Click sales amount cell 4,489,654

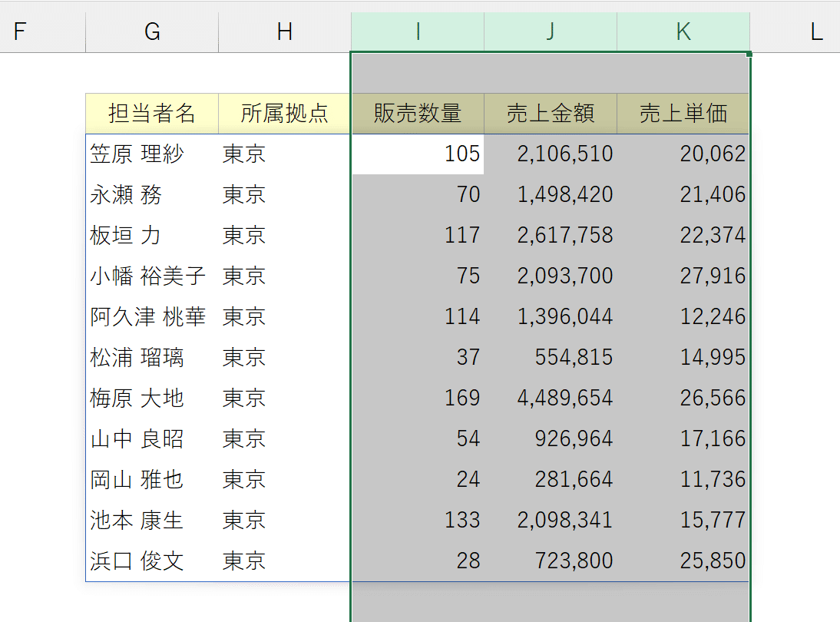point(551,398)
